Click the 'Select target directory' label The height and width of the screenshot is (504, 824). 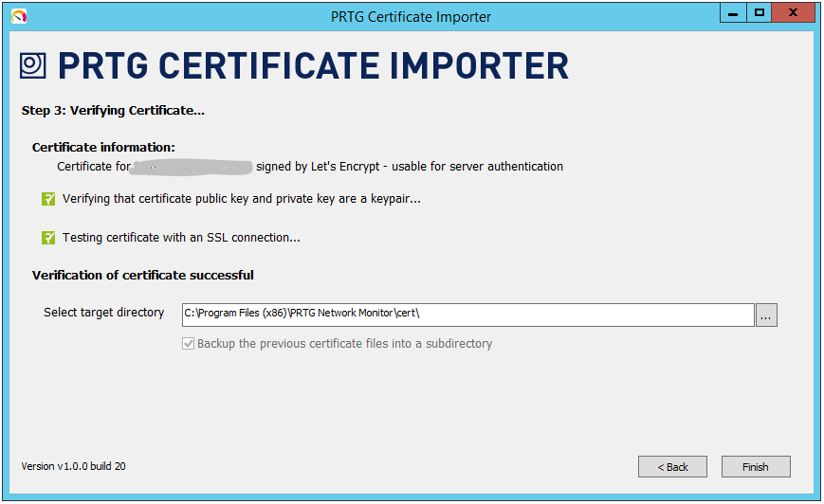click(x=104, y=313)
